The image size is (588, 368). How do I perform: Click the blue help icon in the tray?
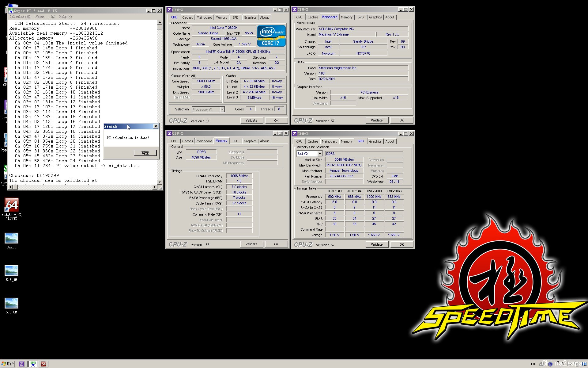[550, 364]
